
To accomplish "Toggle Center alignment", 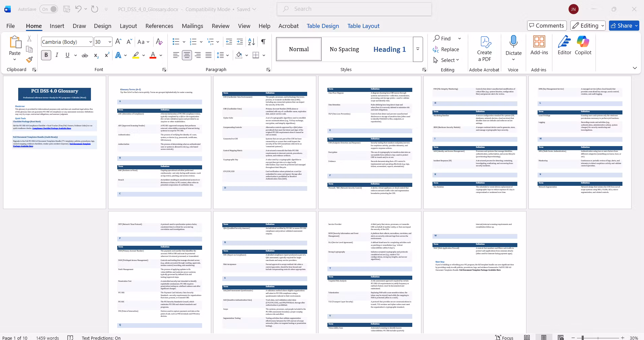I will point(187,55).
